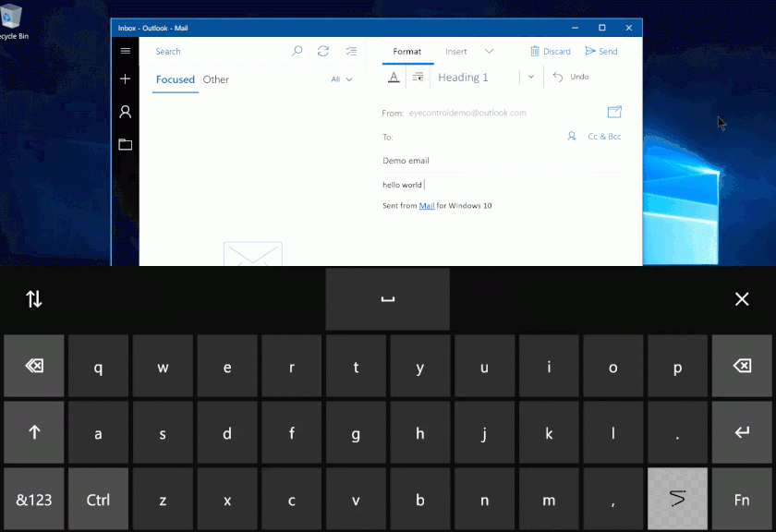The width and height of the screenshot is (776, 532).
Task: Enter selection mode with the checklist icon
Action: (351, 52)
